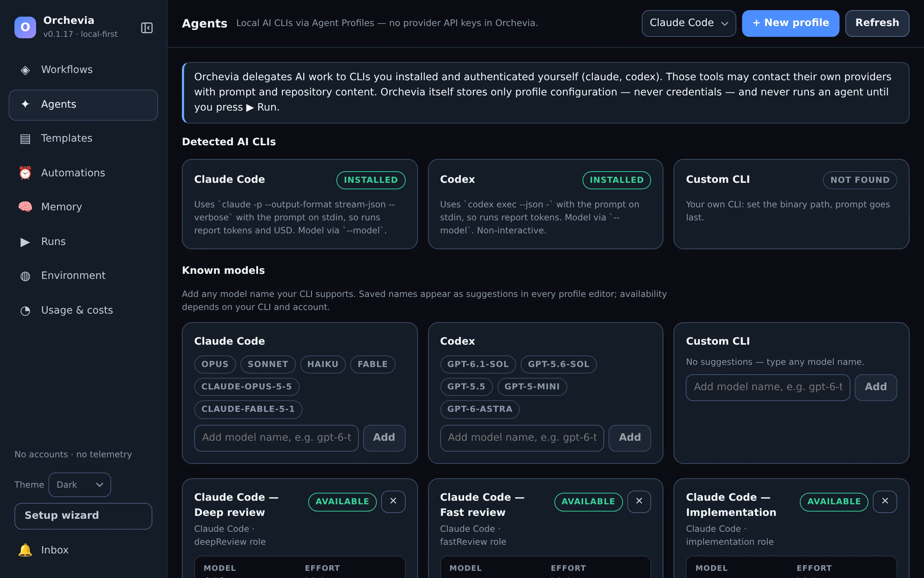Select the FABLE model chip
Viewport: 924px width, 578px height.
pos(372,364)
